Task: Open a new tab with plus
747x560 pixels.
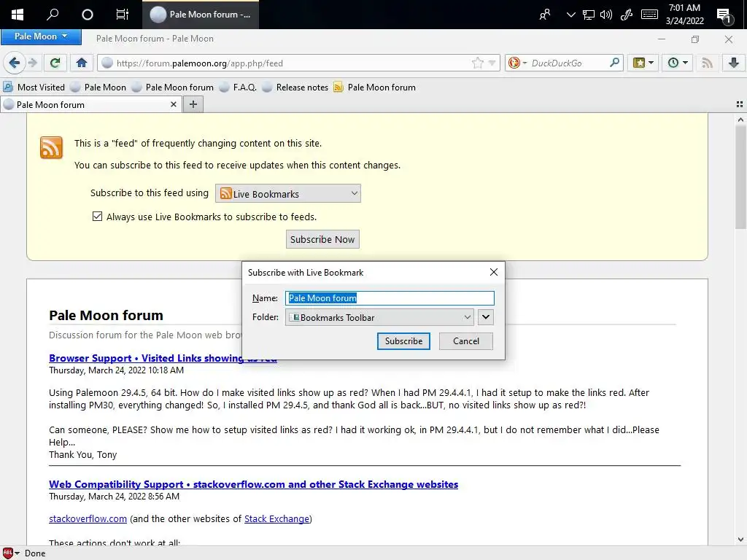Action: (x=193, y=104)
